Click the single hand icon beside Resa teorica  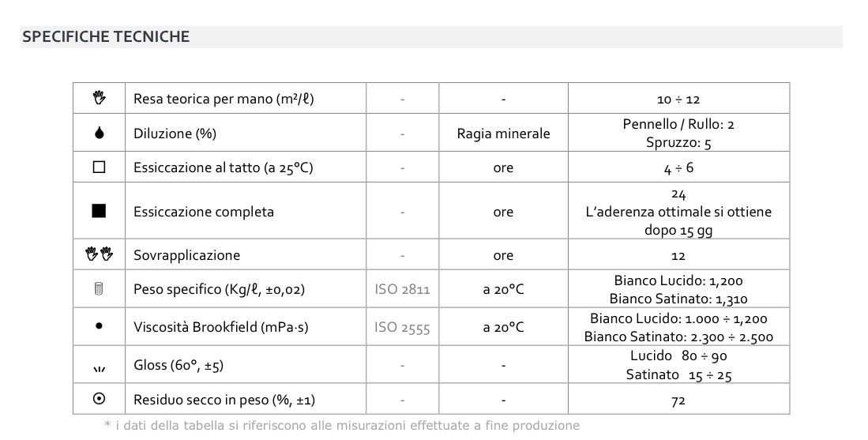tap(99, 98)
